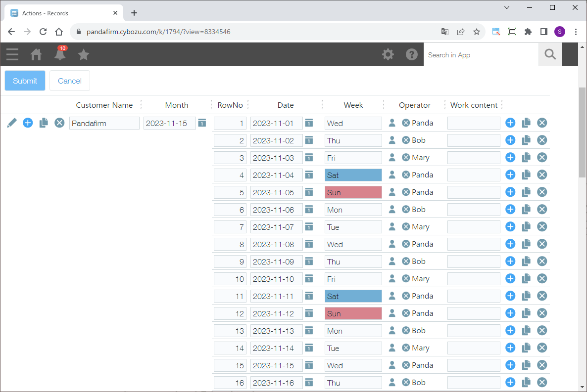Open the hamburger main menu
The height and width of the screenshot is (392, 587).
pyautogui.click(x=12, y=54)
